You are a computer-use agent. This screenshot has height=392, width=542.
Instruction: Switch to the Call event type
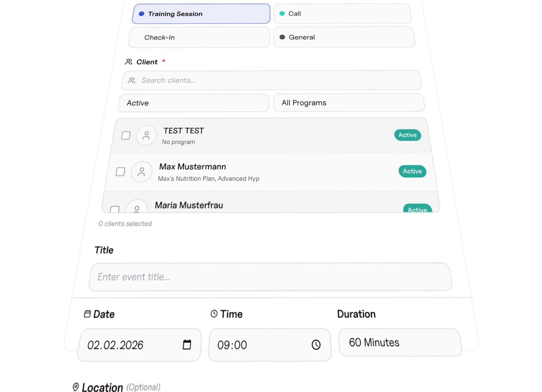342,14
